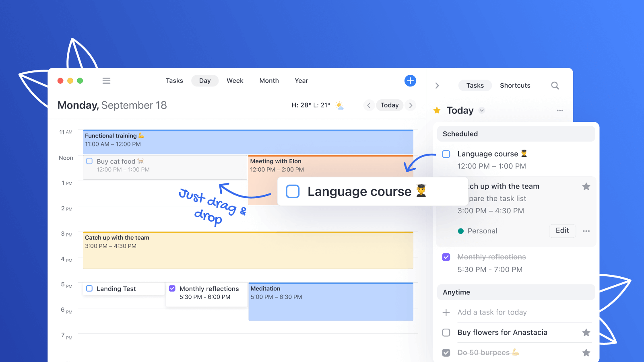Check off the Buy cat food task

pos(89,161)
